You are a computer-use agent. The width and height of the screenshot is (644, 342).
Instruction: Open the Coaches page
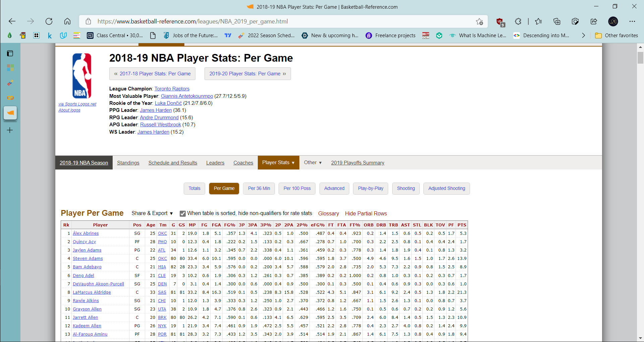click(x=243, y=163)
